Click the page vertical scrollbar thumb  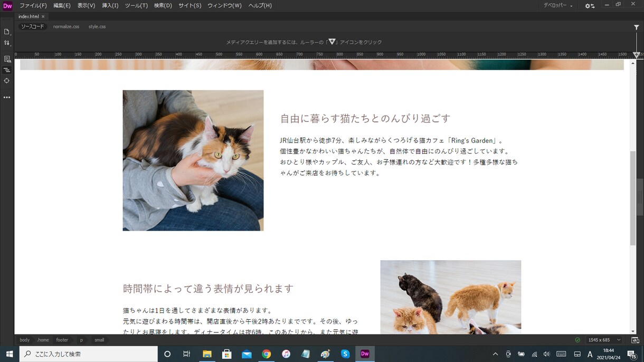click(633, 198)
